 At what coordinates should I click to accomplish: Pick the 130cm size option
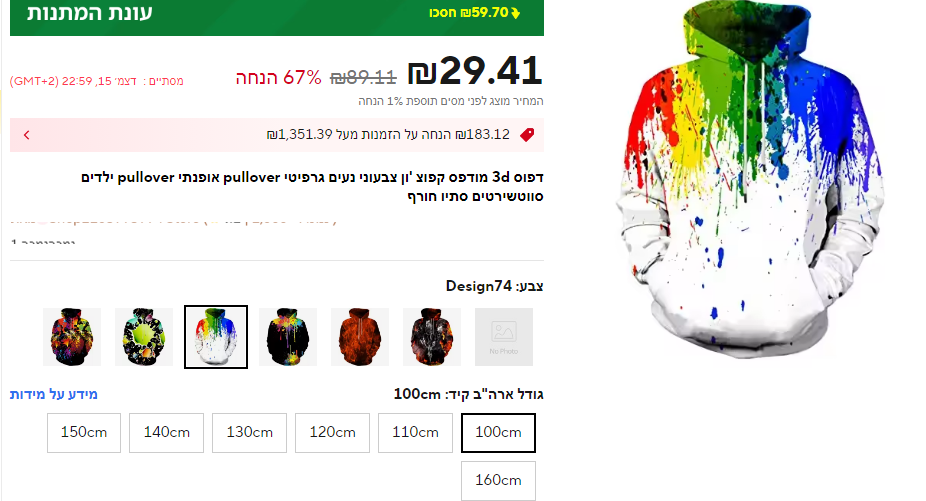pos(249,433)
